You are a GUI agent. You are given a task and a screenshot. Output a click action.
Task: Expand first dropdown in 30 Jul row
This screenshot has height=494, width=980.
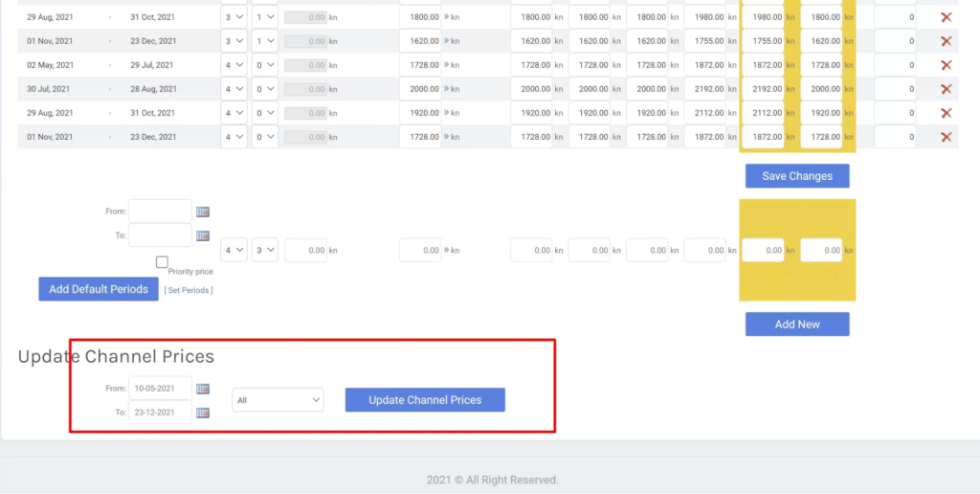pyautogui.click(x=234, y=89)
